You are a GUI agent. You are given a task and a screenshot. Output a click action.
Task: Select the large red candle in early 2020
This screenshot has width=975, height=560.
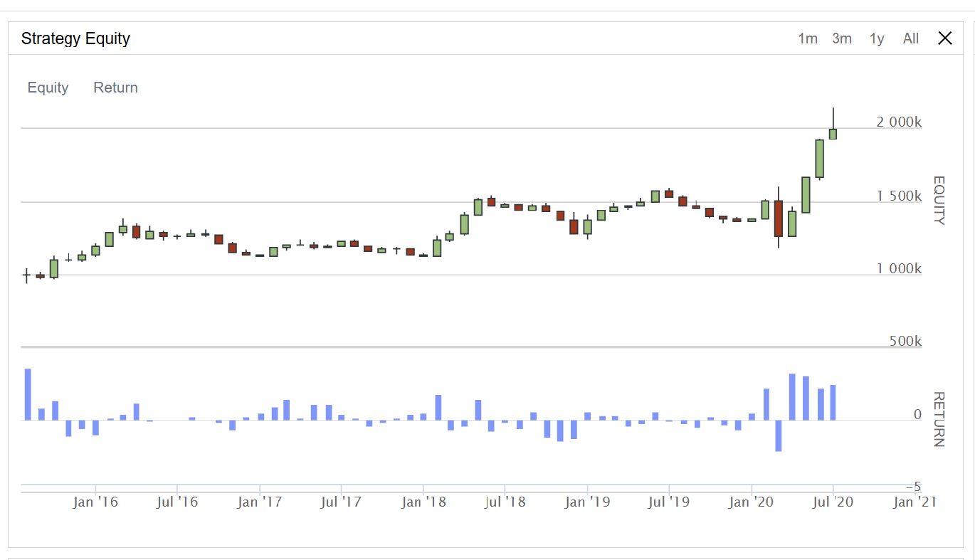[779, 218]
